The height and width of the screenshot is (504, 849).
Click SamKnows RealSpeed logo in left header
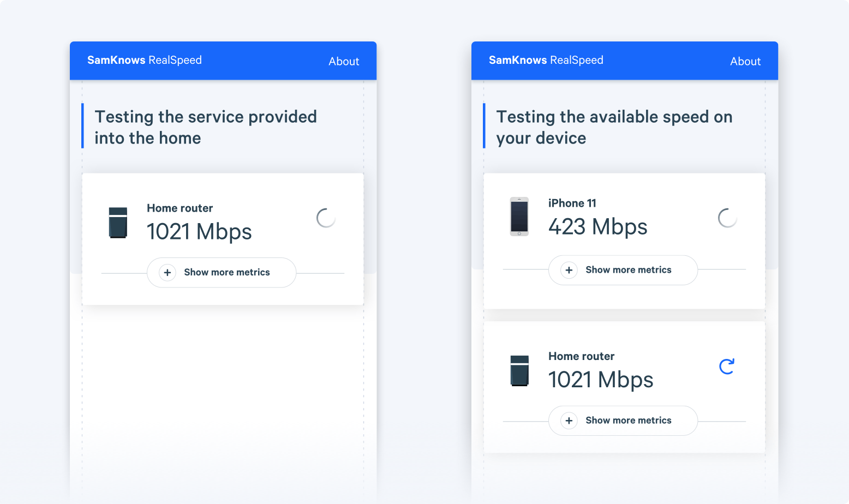(145, 60)
